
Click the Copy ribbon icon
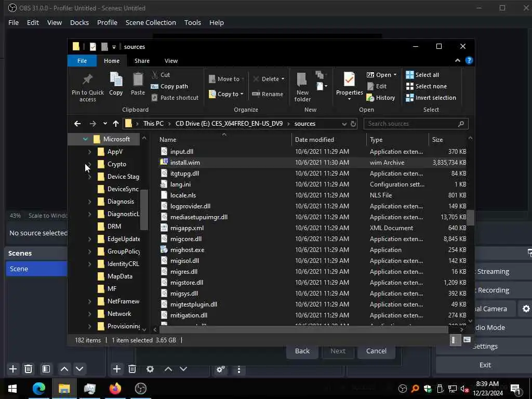pyautogui.click(x=116, y=79)
